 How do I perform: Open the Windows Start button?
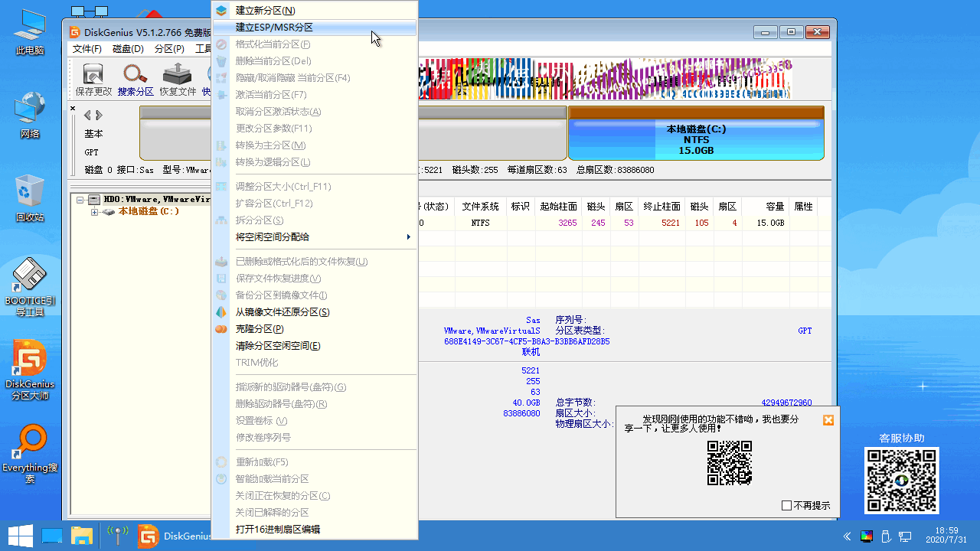click(20, 536)
